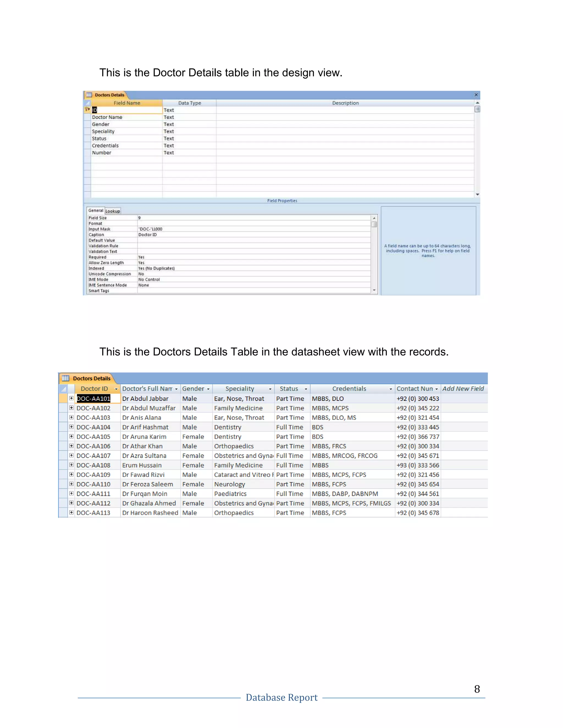This screenshot has width=563, height=728.
Task: Click the properties list scroll down arrow
Action: point(374,290)
